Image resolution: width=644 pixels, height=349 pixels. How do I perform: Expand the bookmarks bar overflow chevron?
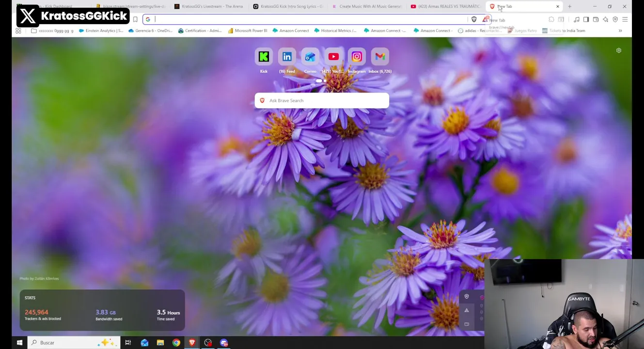pos(620,31)
